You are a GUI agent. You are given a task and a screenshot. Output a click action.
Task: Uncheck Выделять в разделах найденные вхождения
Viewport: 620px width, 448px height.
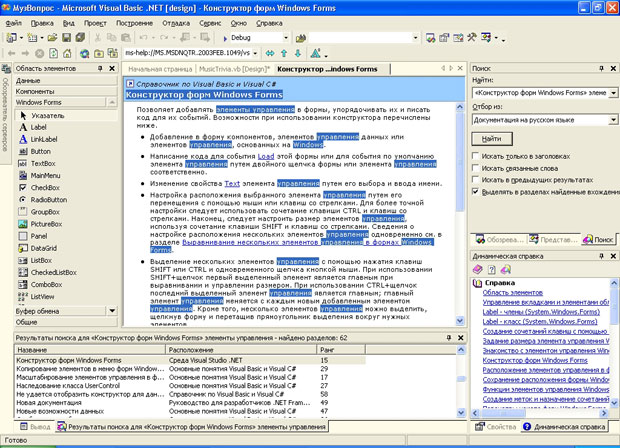(476, 192)
